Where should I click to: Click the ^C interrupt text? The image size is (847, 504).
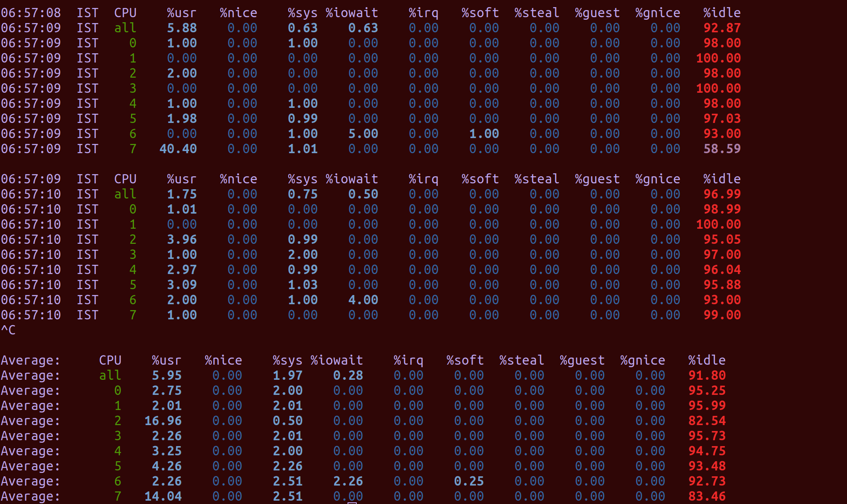click(x=8, y=330)
